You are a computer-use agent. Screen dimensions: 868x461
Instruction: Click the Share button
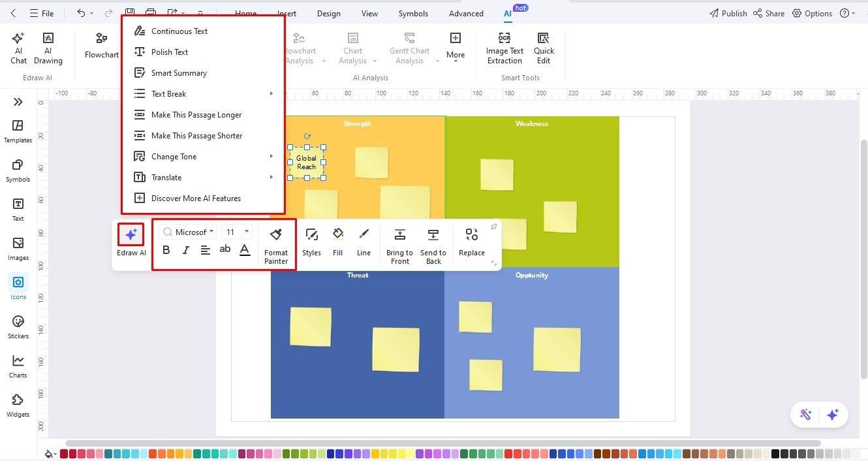[x=769, y=13]
